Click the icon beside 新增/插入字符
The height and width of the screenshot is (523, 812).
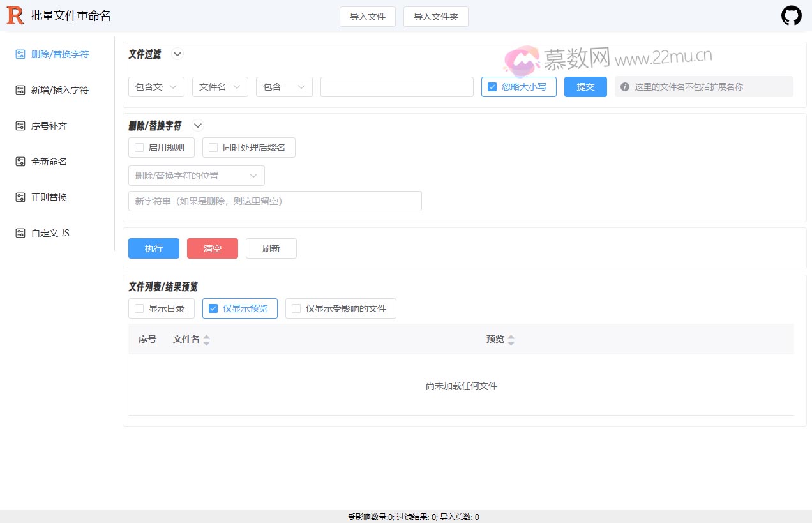tap(20, 90)
